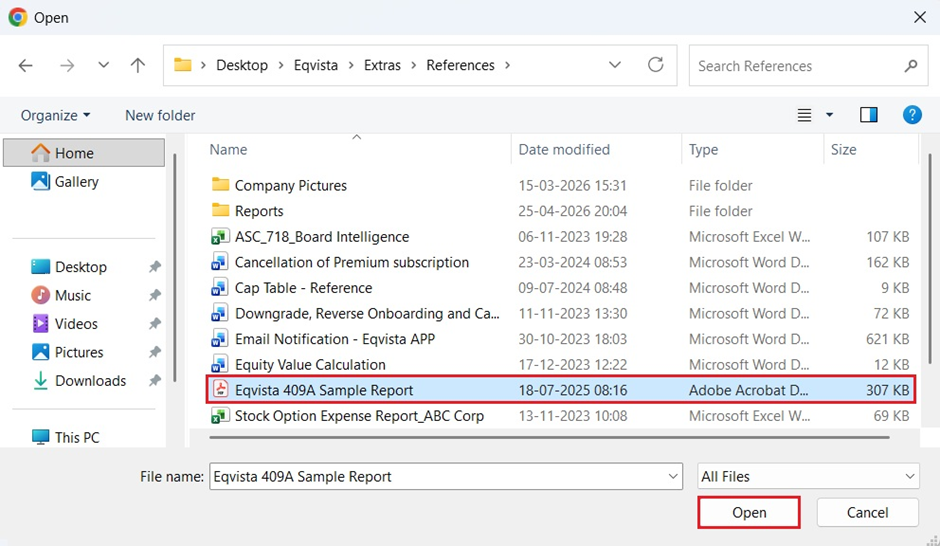Screen dimensions: 940x546
Task: Open recent locations chevron beside forward arrow
Action: (104, 65)
